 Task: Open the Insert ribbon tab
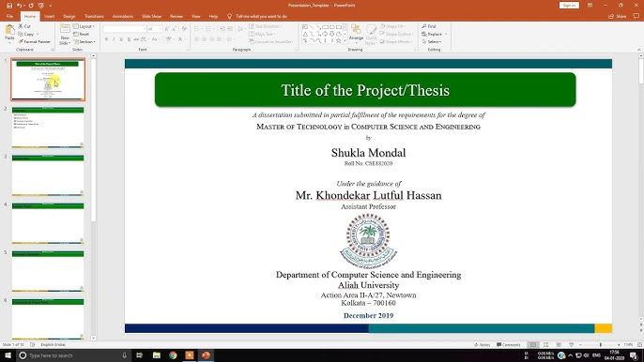pos(49,17)
